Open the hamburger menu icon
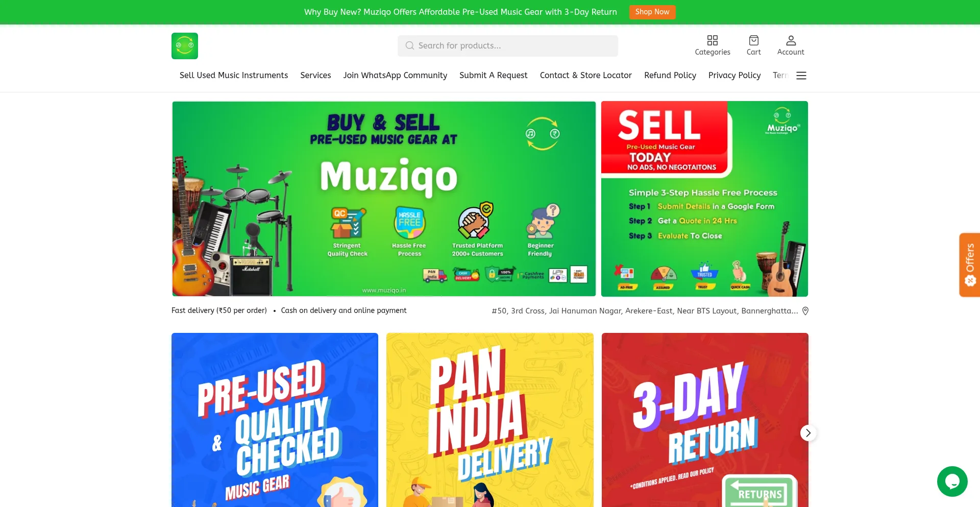Image resolution: width=980 pixels, height=507 pixels. [x=801, y=76]
